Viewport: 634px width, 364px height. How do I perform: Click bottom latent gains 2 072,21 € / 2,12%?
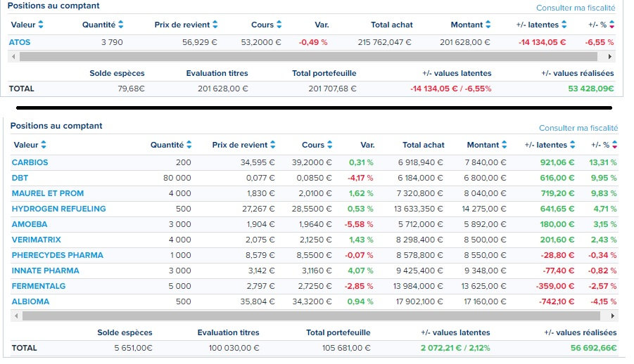[455, 348]
